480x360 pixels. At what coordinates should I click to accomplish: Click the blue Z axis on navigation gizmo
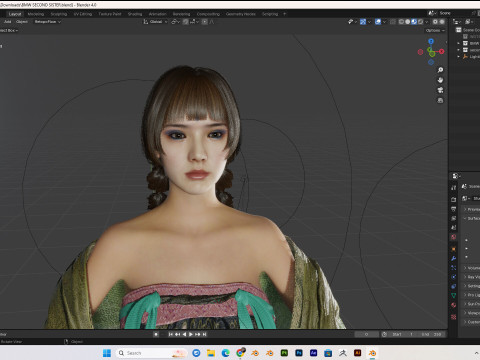pos(431,41)
